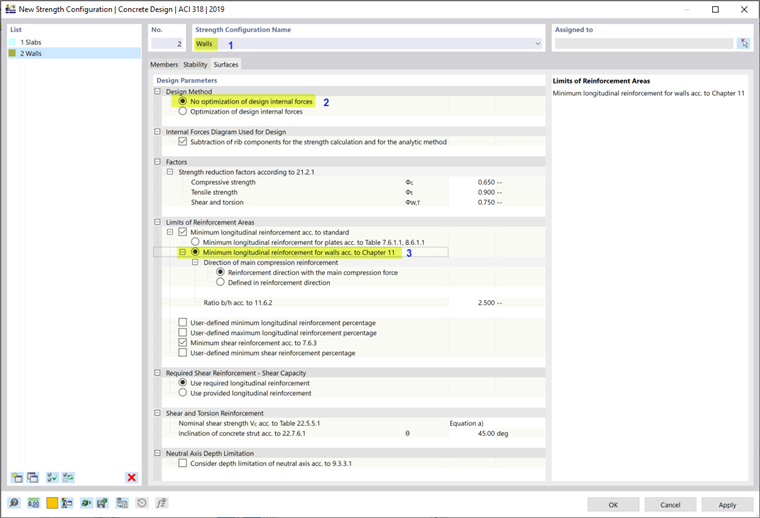Select 'Use provided longitudinal reinforcement'
Screen dimensions: 760x518
(x=183, y=393)
